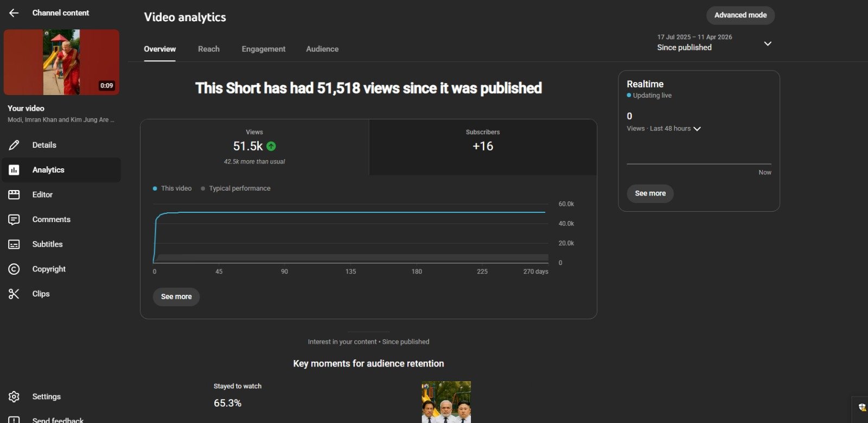
Task: Open the Audience tab
Action: [x=322, y=49]
